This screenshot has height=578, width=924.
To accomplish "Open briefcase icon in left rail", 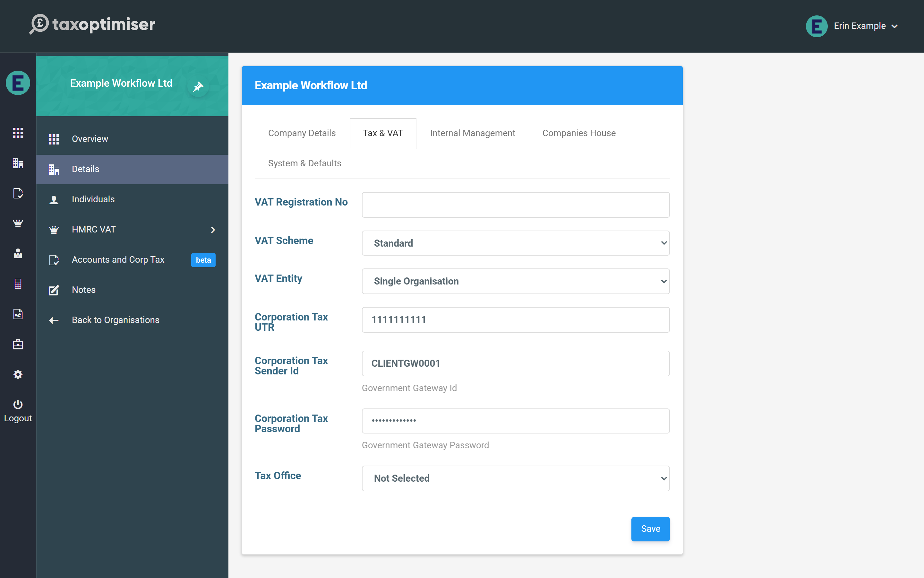I will click(18, 344).
